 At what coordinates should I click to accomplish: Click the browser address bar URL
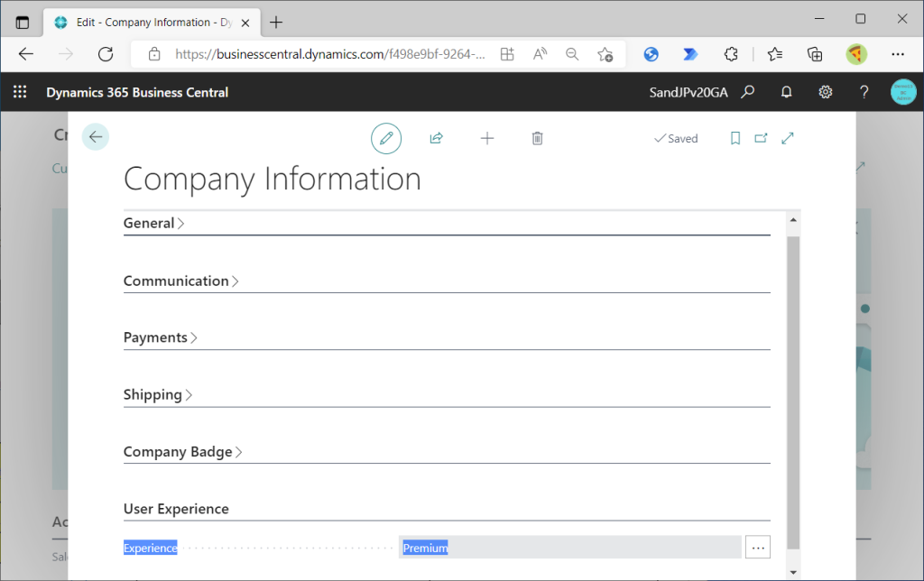(x=330, y=54)
